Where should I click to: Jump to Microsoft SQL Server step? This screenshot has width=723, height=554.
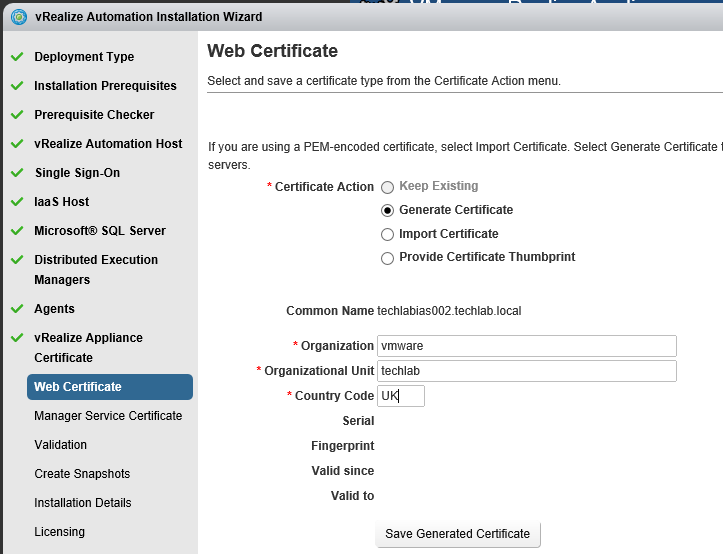[100, 231]
